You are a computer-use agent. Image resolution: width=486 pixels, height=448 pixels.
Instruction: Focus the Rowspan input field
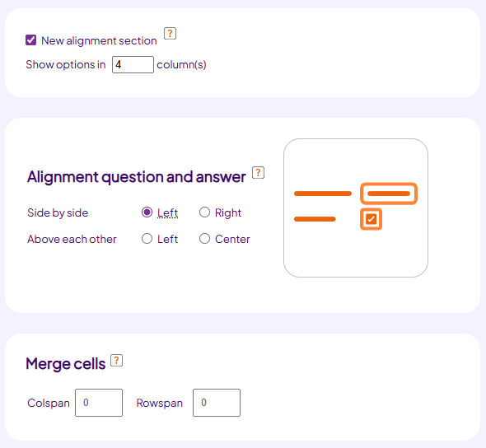coord(217,403)
